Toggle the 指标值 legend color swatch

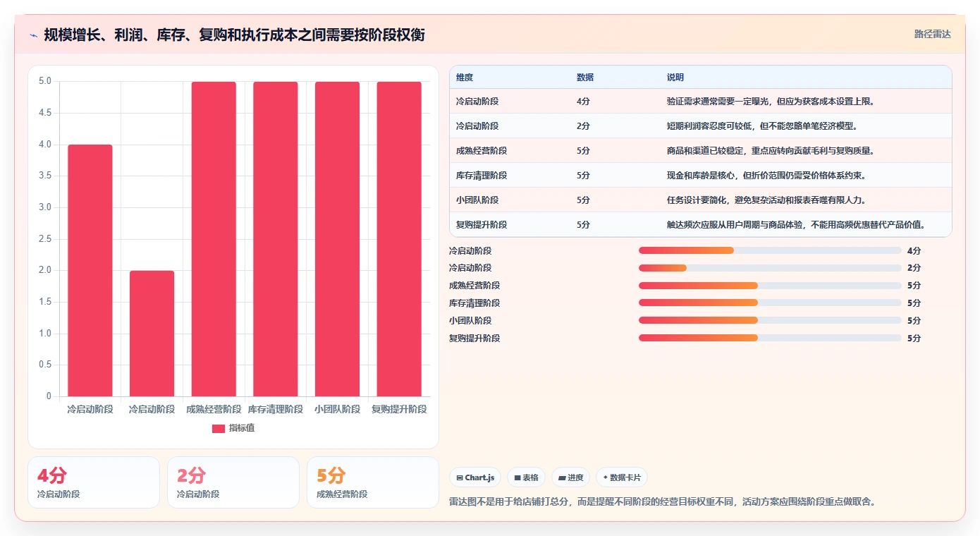pyautogui.click(x=219, y=428)
